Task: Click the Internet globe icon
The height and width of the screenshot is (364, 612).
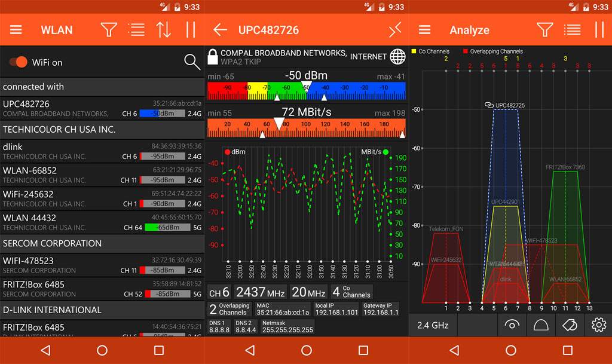Action: (x=397, y=57)
